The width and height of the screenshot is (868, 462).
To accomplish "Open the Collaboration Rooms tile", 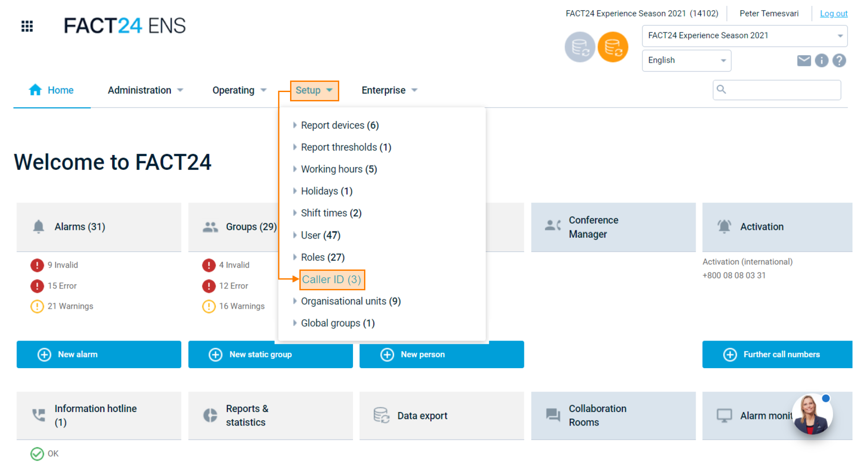I will [x=613, y=416].
